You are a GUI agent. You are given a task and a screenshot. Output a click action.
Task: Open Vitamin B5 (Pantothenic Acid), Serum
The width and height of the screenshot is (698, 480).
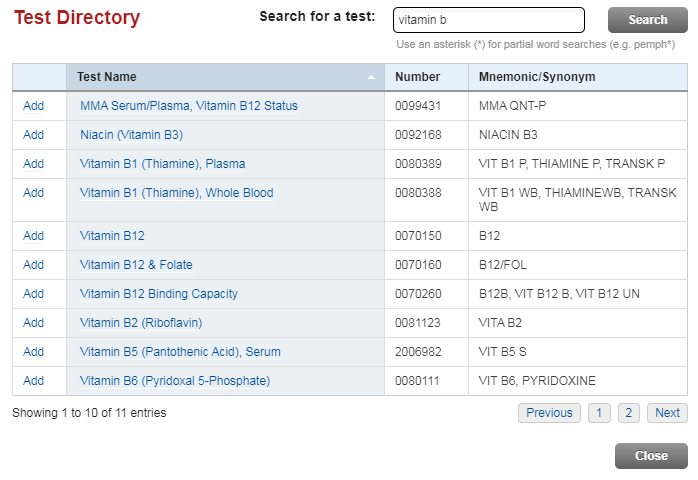coord(180,352)
